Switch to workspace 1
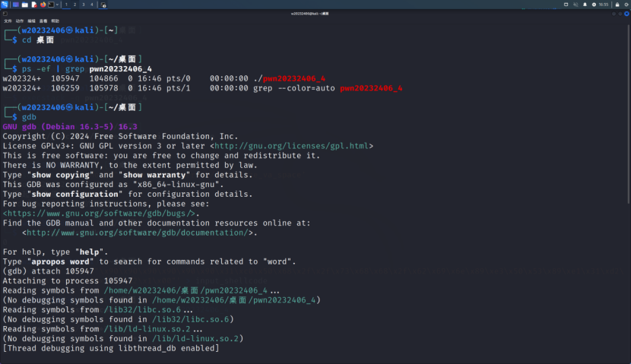The width and height of the screenshot is (631, 364). pyautogui.click(x=66, y=5)
